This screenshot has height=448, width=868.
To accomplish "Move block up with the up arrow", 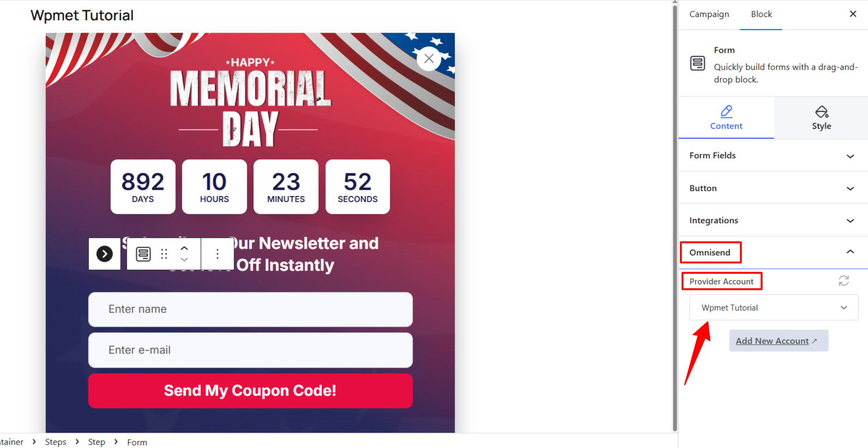I will 184,248.
